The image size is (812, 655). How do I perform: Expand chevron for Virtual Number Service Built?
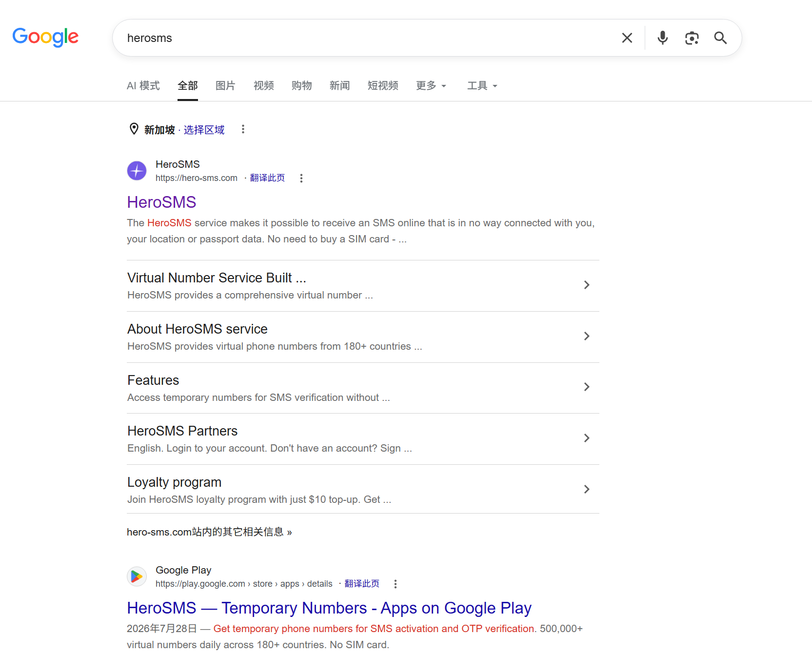(x=587, y=285)
